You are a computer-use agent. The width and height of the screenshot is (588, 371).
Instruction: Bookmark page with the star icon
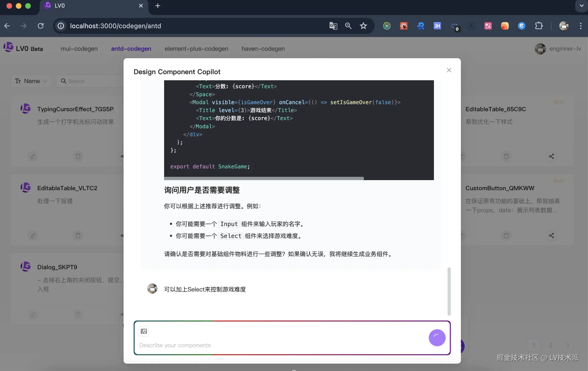[x=363, y=26]
